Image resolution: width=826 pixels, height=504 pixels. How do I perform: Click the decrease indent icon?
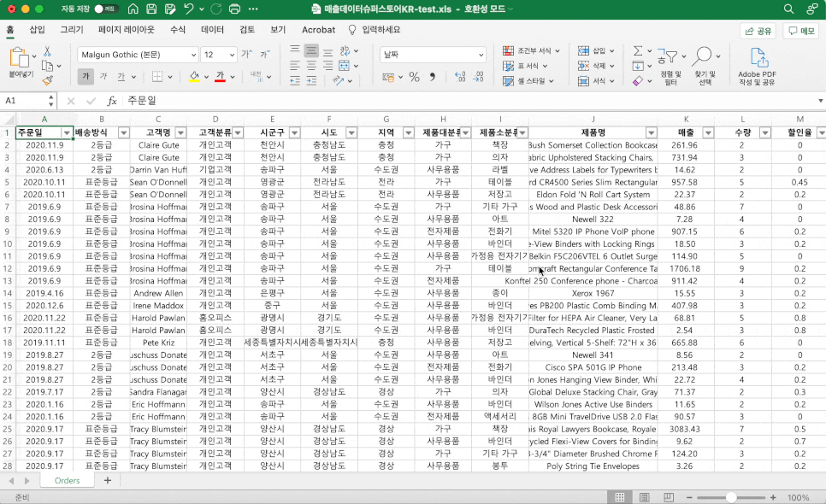(295, 80)
